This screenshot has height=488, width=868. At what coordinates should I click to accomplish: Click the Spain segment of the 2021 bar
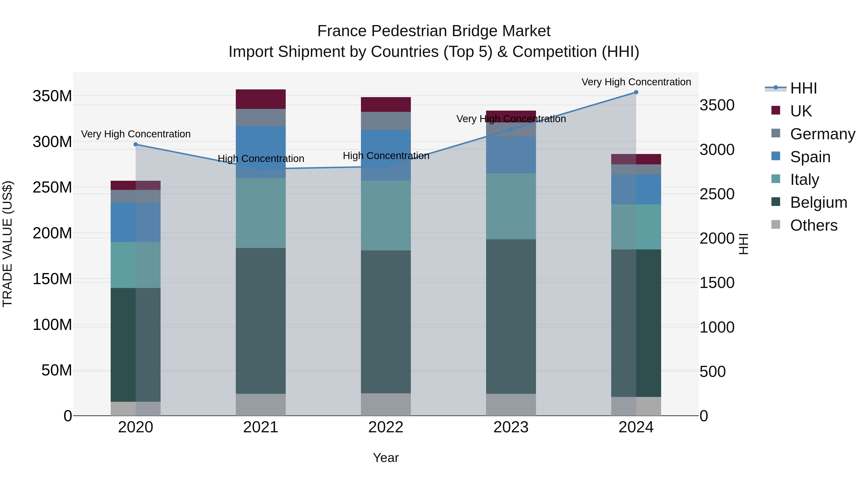click(x=261, y=152)
